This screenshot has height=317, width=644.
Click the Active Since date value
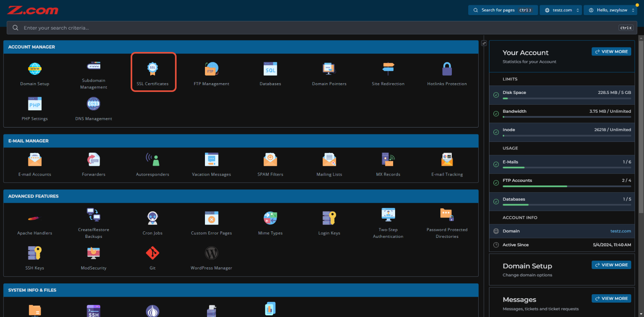tap(612, 245)
